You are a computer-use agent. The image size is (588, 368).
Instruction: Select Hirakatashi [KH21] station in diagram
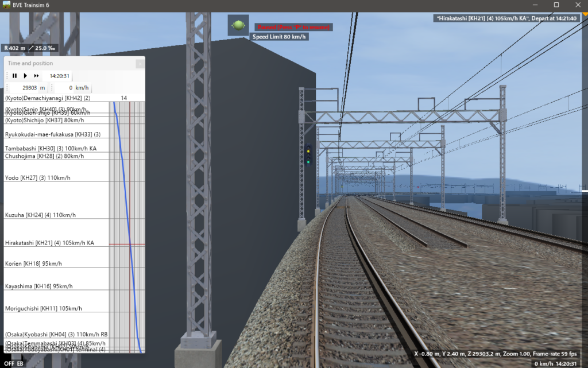coord(51,243)
